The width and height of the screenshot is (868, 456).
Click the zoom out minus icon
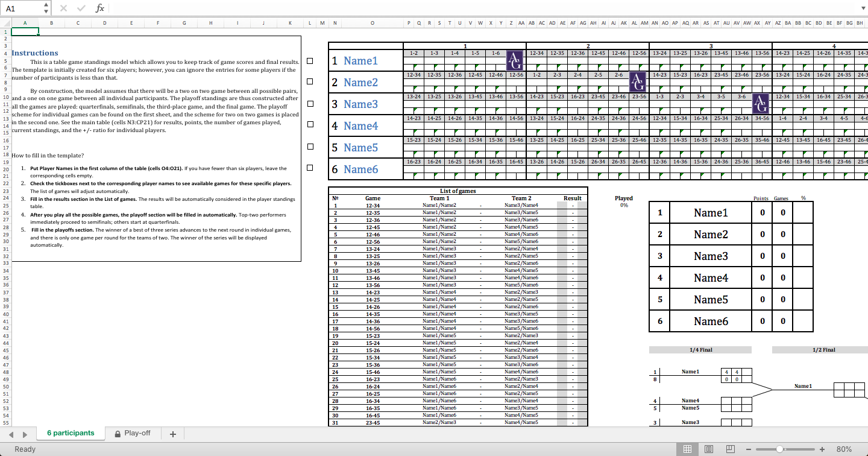click(x=749, y=449)
